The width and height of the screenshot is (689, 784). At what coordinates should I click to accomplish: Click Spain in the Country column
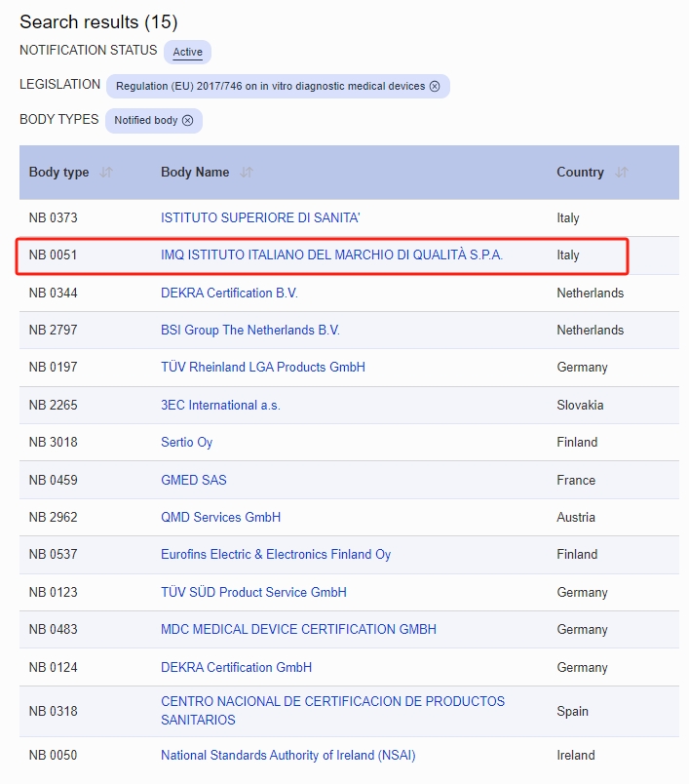point(573,711)
